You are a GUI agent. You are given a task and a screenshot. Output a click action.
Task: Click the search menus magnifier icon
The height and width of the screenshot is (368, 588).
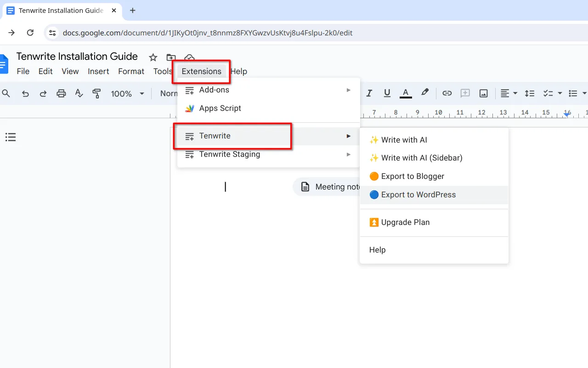[6, 93]
